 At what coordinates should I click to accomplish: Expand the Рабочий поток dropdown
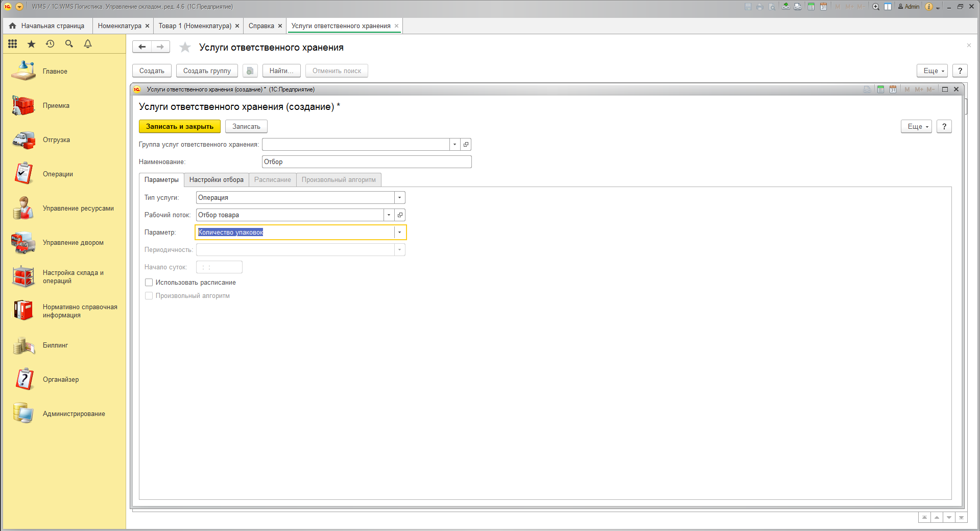pos(389,215)
